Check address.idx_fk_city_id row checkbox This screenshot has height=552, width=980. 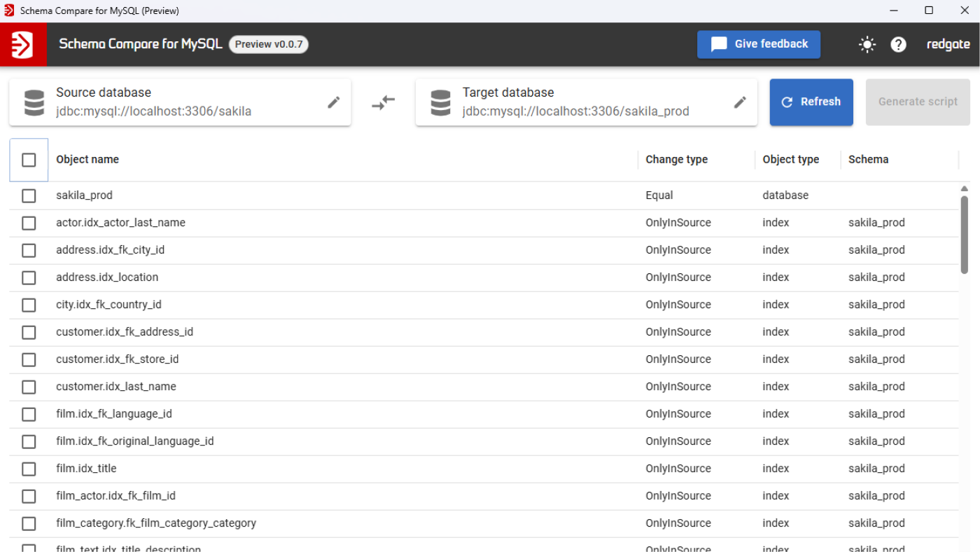coord(29,251)
